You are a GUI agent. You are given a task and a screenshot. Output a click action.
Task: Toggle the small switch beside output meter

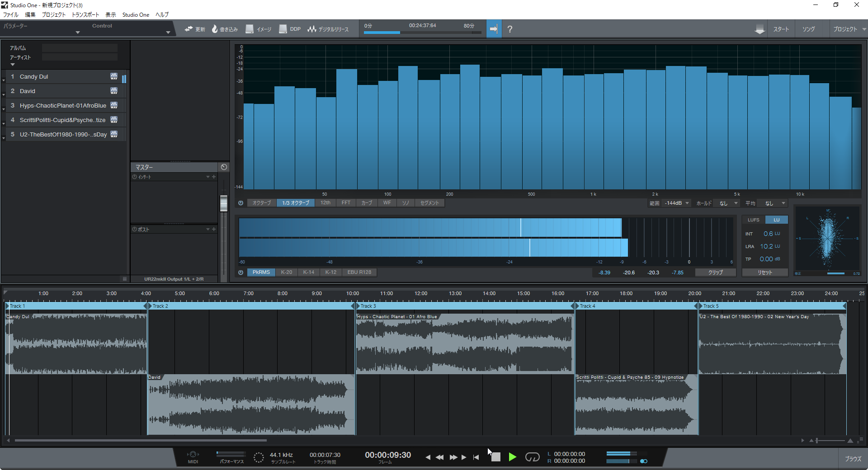coord(644,461)
